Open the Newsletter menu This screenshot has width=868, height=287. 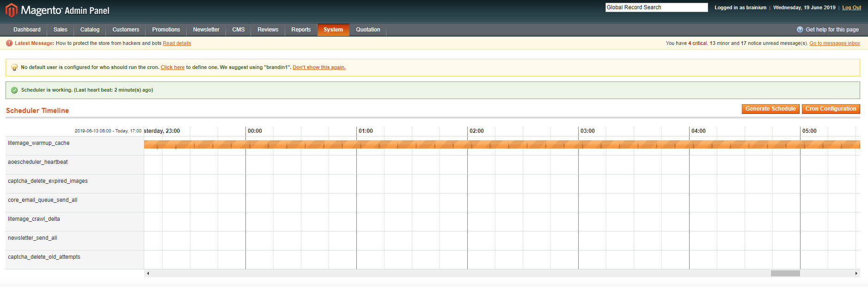[x=206, y=30]
